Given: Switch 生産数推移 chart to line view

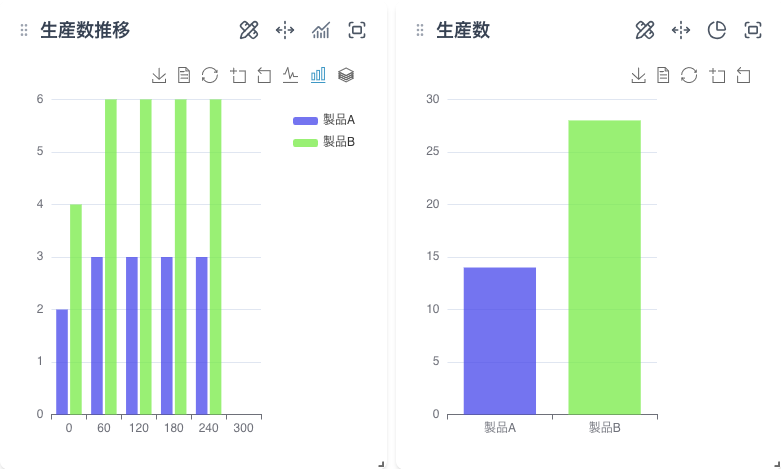Looking at the screenshot, I should [x=291, y=75].
